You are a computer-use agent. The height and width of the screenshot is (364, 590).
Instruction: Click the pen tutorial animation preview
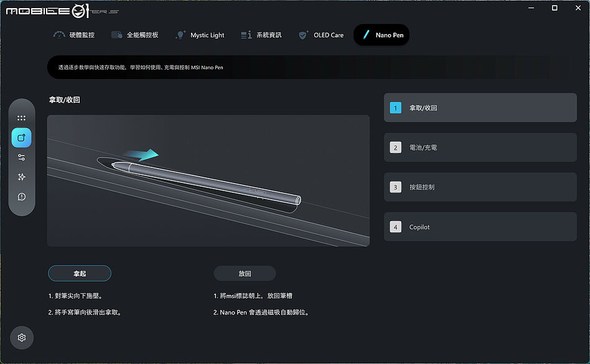[x=208, y=181]
